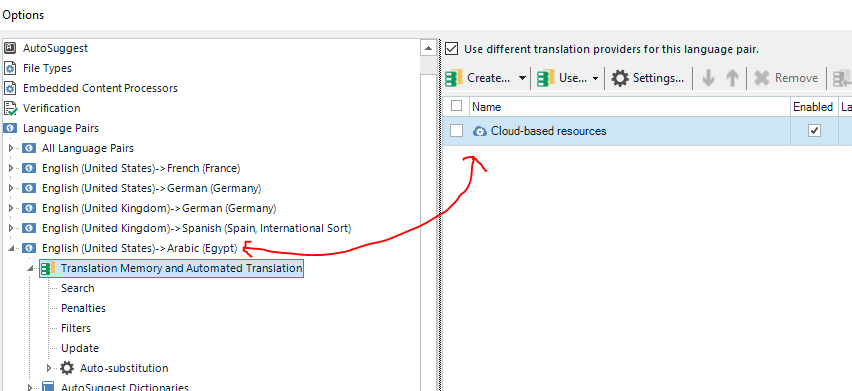The image size is (852, 391).
Task: Collapse English (United States)->Arabic (Egypt) node
Action: 11,249
